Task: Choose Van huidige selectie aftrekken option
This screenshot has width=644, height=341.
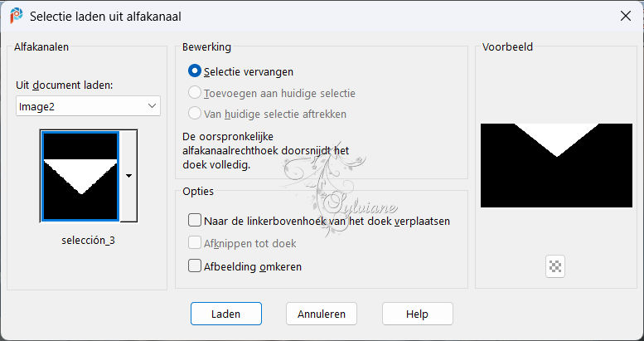Action: [x=194, y=113]
